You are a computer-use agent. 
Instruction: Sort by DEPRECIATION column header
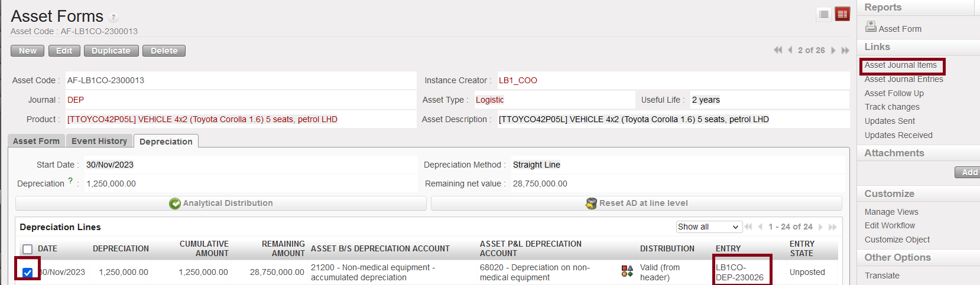pyautogui.click(x=121, y=248)
